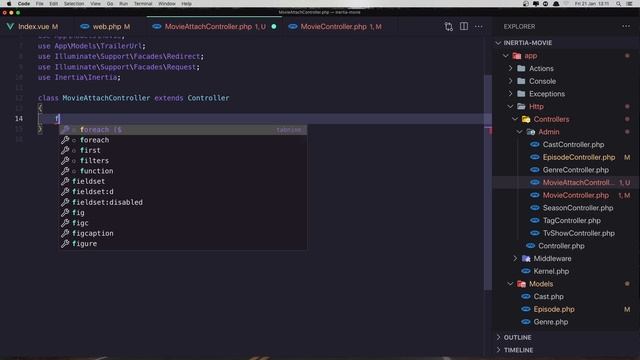Image resolution: width=640 pixels, height=360 pixels.
Task: Click the 'class MovieAttachController extends Controller' line
Action: (x=133, y=98)
